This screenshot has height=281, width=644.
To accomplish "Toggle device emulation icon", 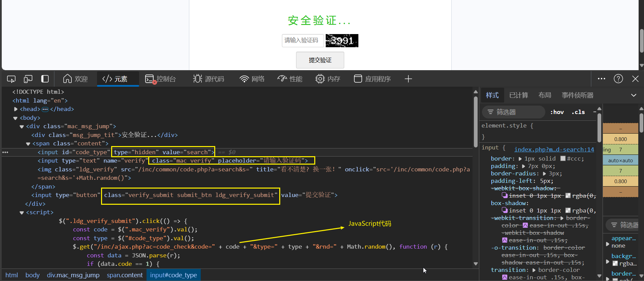I will tap(28, 79).
